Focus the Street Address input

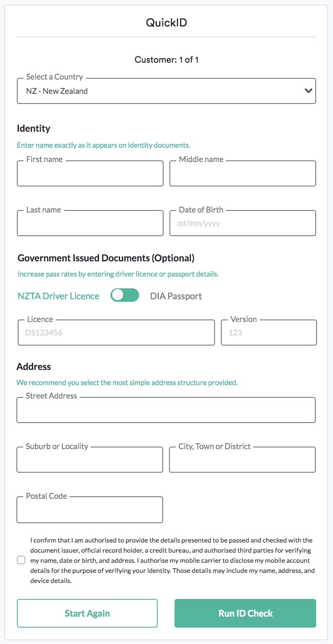(166, 410)
